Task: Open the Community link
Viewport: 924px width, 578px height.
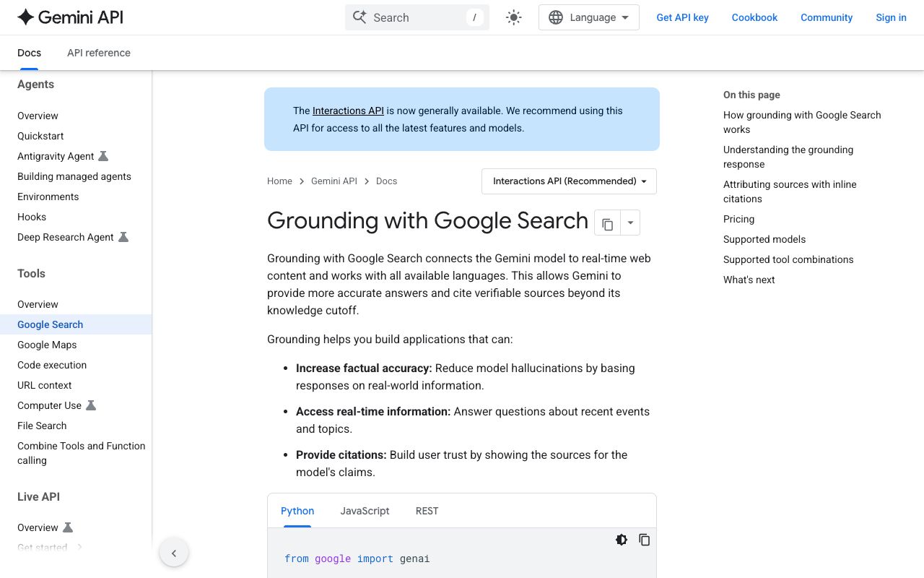Action: 827,17
